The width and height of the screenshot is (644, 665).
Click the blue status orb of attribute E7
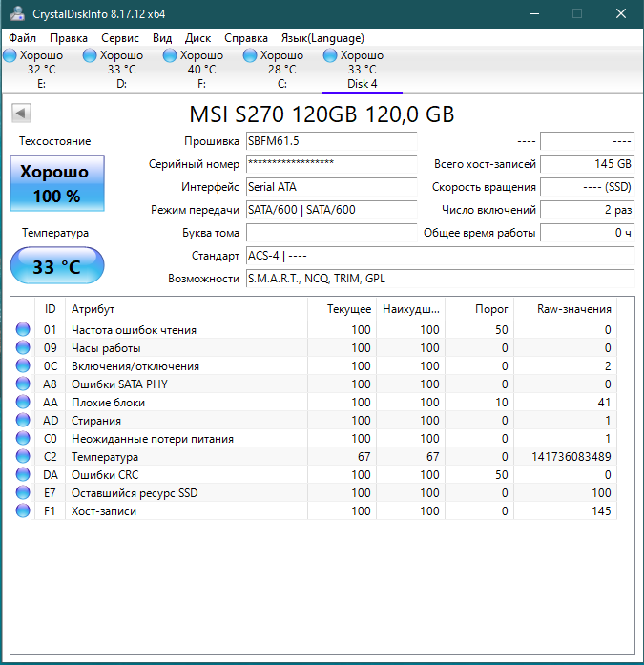coord(23,493)
